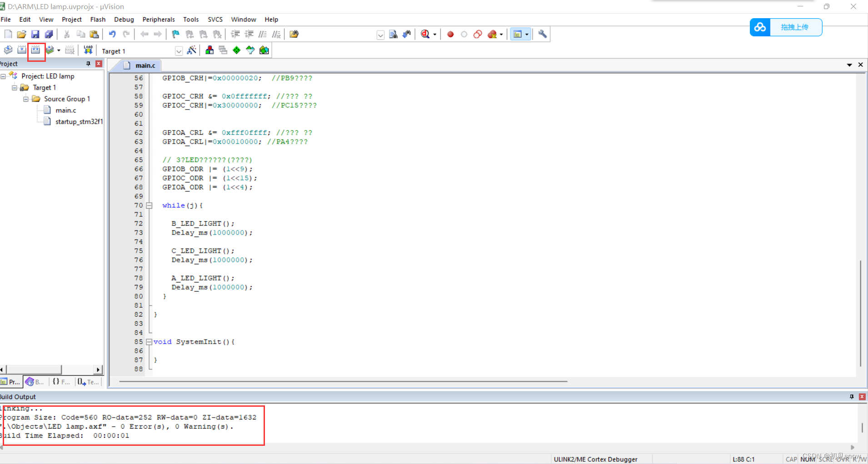Viewport: 868px width, 464px height.
Task: Switch to the Functions panel tab
Action: [61, 382]
